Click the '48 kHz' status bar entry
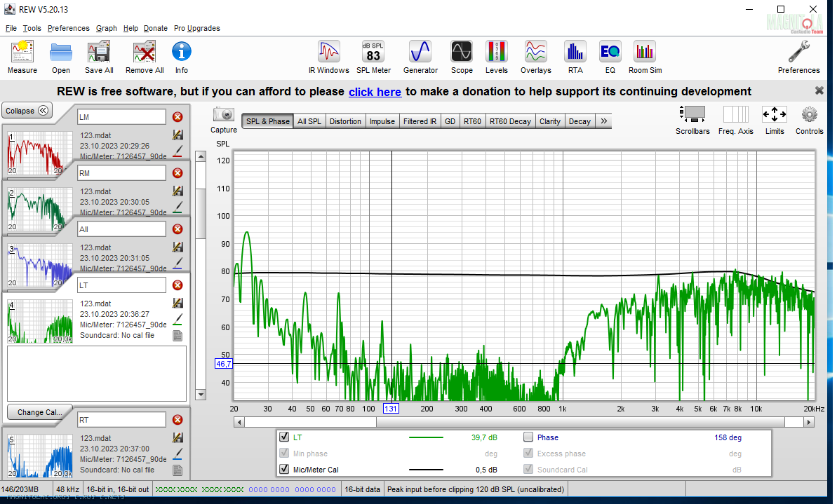The width and height of the screenshot is (837, 504). tap(68, 489)
